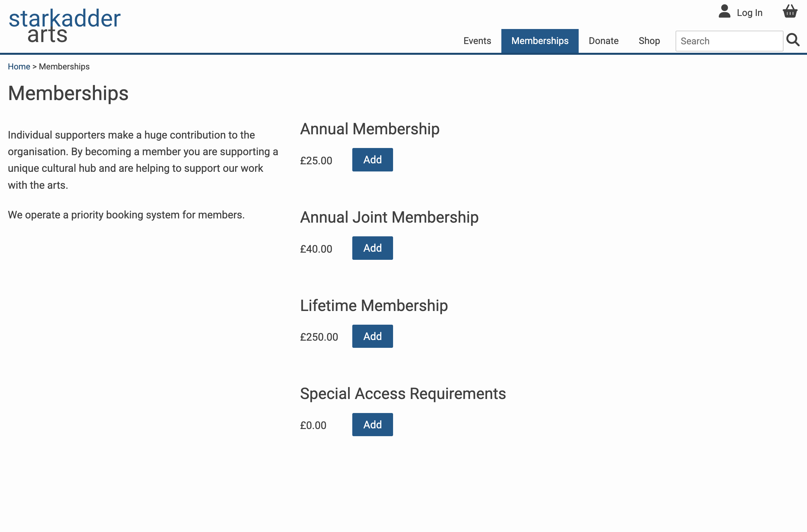Screen dimensions: 807x532
Task: Click the user profile icon near Log In
Action: click(724, 11)
